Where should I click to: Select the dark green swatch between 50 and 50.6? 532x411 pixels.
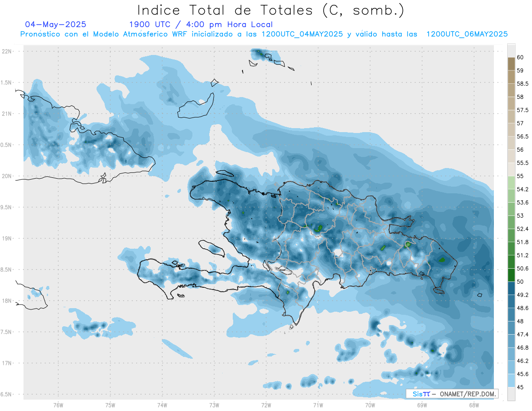511,275
